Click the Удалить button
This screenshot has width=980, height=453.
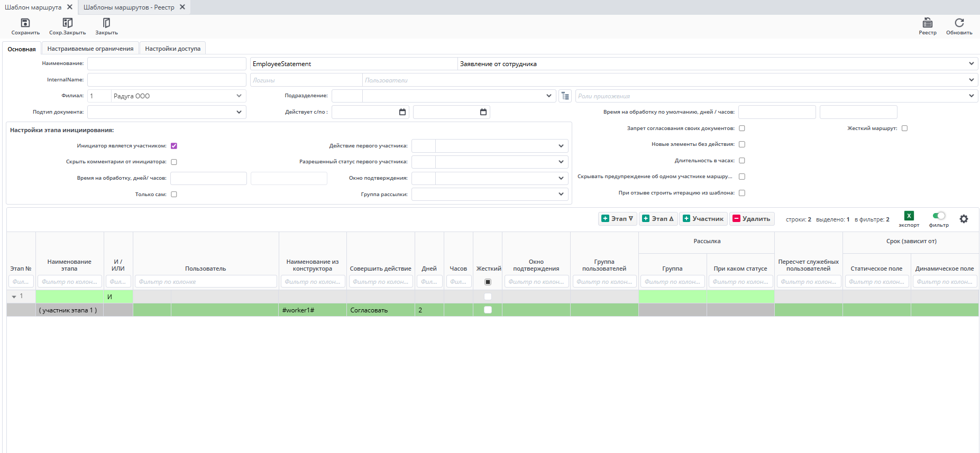click(752, 219)
